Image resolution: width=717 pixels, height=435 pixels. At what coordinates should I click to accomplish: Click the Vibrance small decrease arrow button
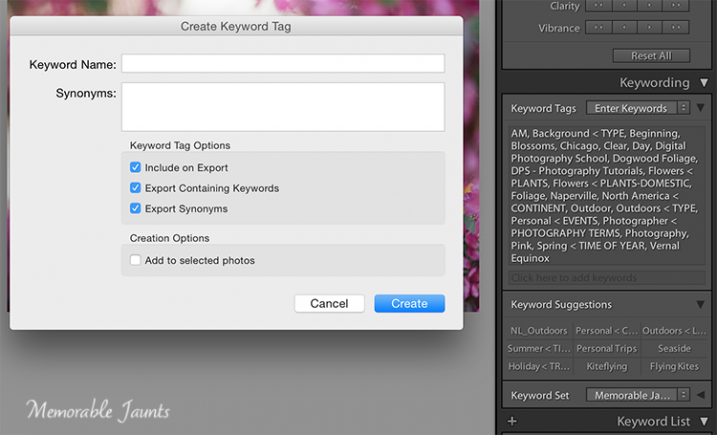(x=624, y=28)
